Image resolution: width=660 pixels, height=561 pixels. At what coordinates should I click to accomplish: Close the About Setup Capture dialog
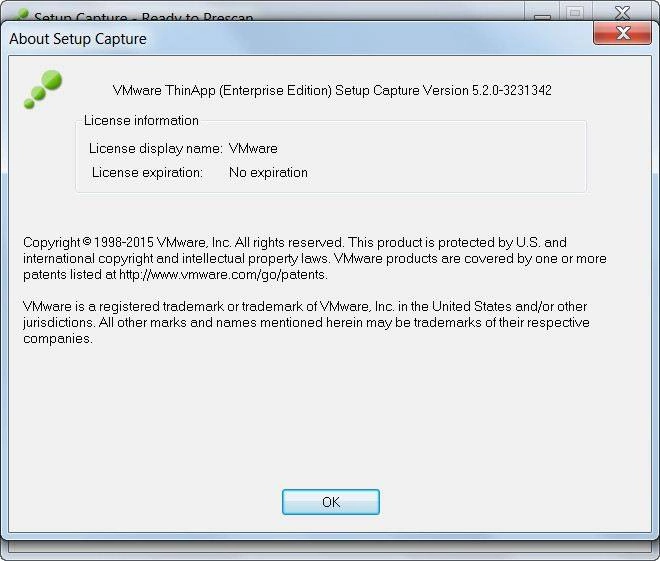pyautogui.click(x=623, y=33)
